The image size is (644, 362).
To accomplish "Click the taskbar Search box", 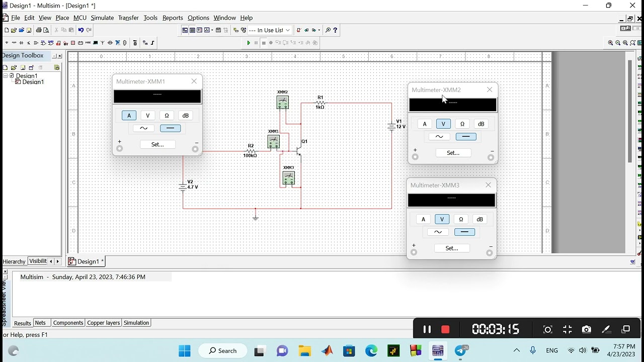I will pyautogui.click(x=224, y=351).
